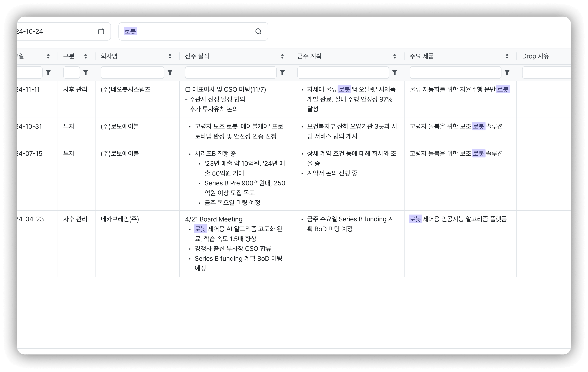This screenshot has width=588, height=372.
Task: Click the 전주 실적 column header label
Action: click(x=197, y=56)
